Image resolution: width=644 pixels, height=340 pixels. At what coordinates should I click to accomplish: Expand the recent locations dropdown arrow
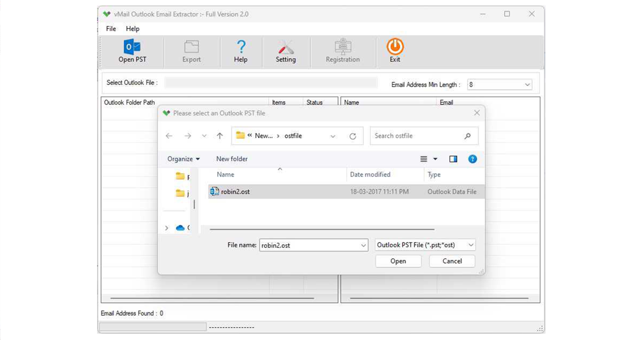(x=204, y=136)
